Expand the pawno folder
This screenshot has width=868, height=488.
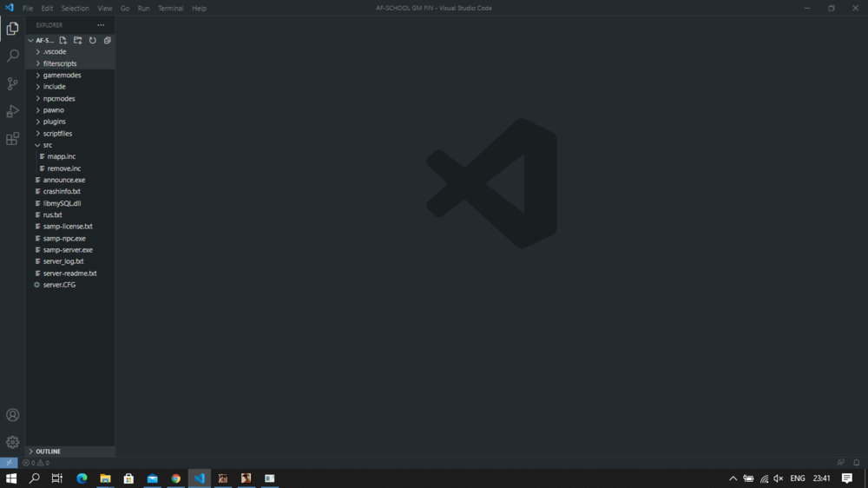(70, 109)
